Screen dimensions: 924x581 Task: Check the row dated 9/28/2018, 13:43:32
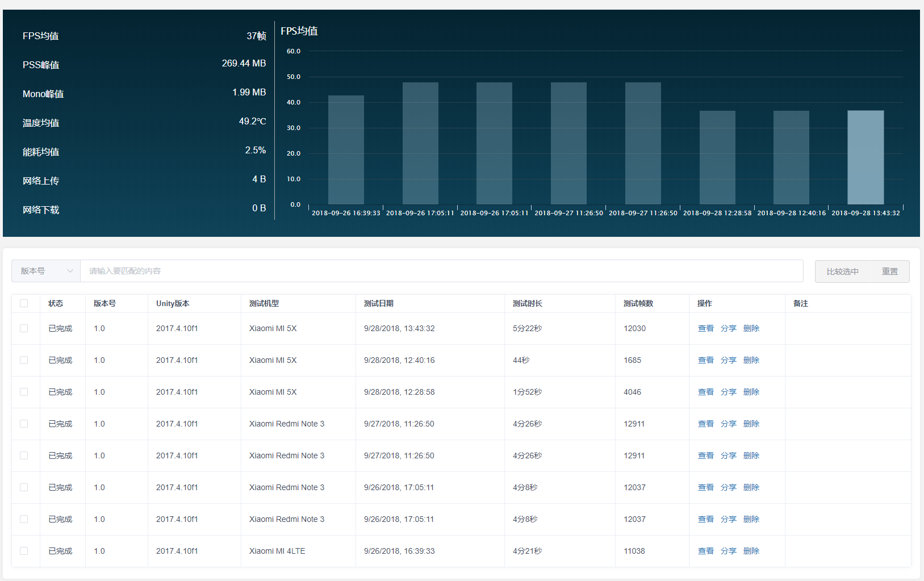click(x=24, y=328)
